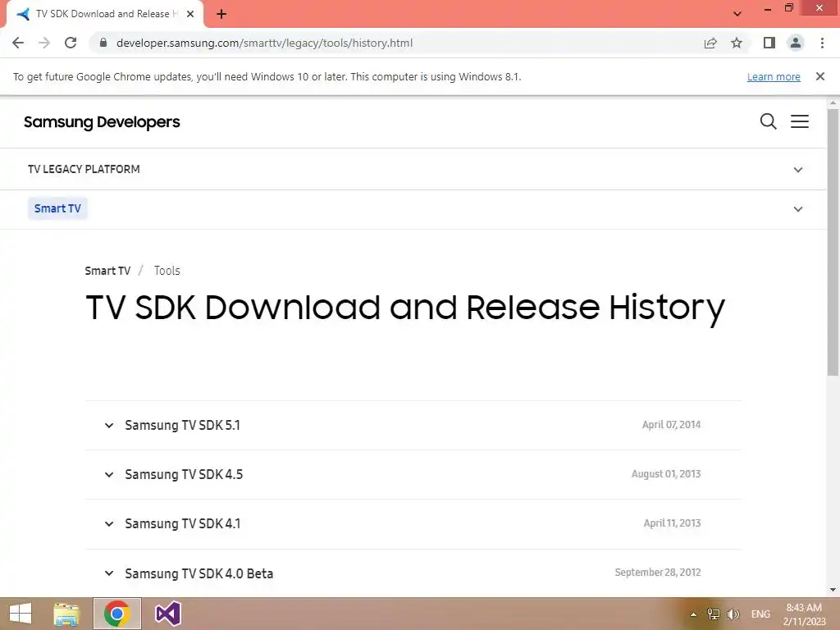Click the page vertical scrollbar thumb

833,242
